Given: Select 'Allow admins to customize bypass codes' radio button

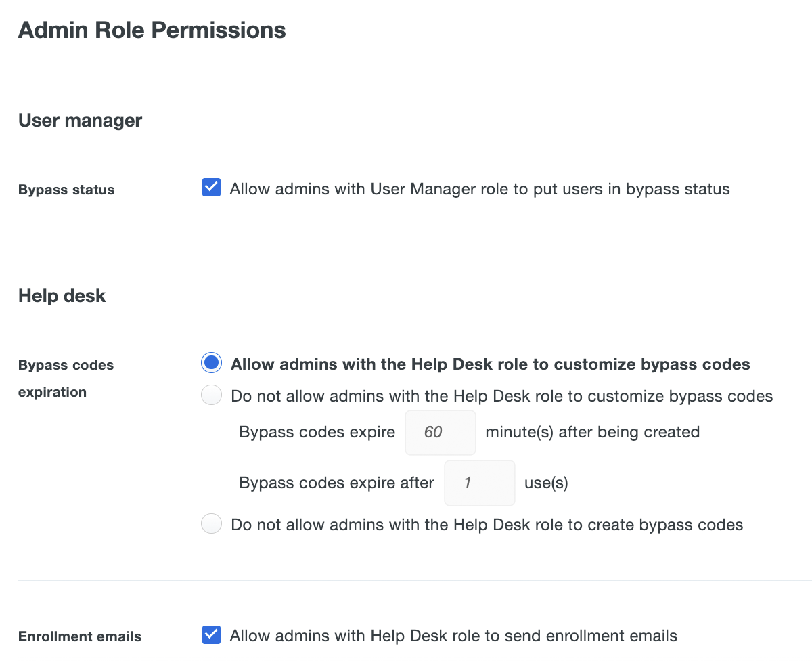Looking at the screenshot, I should pos(211,363).
